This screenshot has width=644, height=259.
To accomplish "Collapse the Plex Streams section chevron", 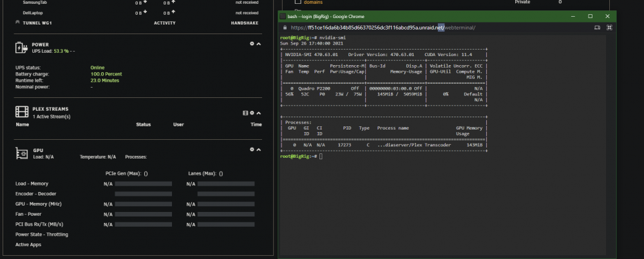I will coord(259,113).
